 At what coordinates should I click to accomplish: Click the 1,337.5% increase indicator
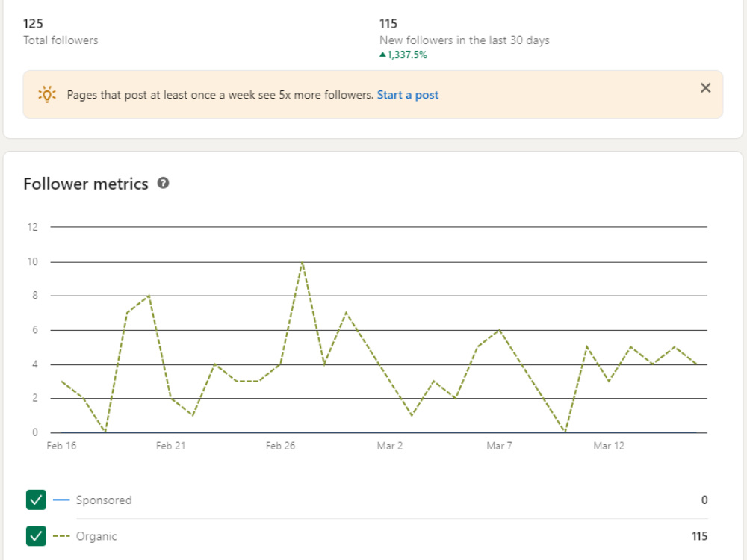(x=403, y=55)
